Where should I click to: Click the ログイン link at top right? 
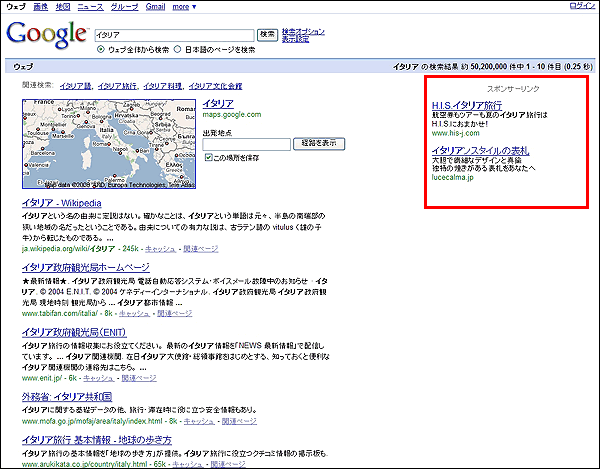(x=583, y=6)
